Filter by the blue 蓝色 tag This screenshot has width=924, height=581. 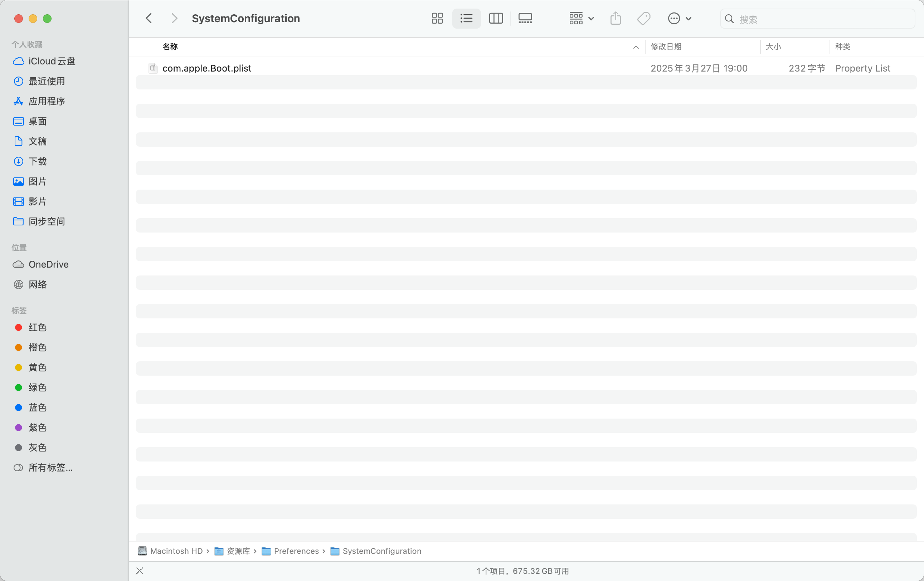coord(37,407)
